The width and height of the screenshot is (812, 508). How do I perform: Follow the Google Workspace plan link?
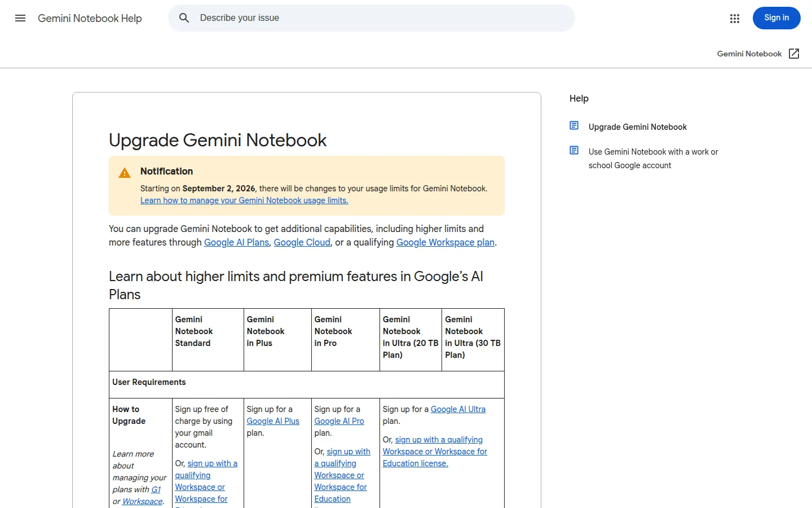[445, 242]
